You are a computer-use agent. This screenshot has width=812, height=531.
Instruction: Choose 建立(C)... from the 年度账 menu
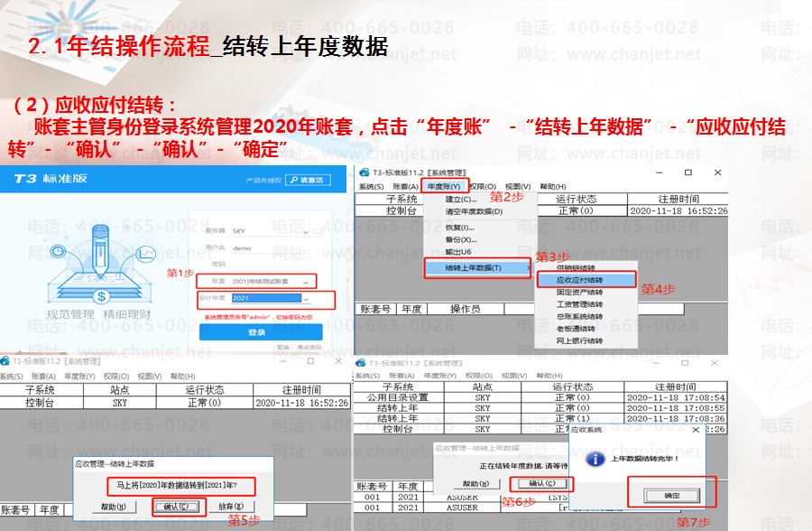pos(461,199)
